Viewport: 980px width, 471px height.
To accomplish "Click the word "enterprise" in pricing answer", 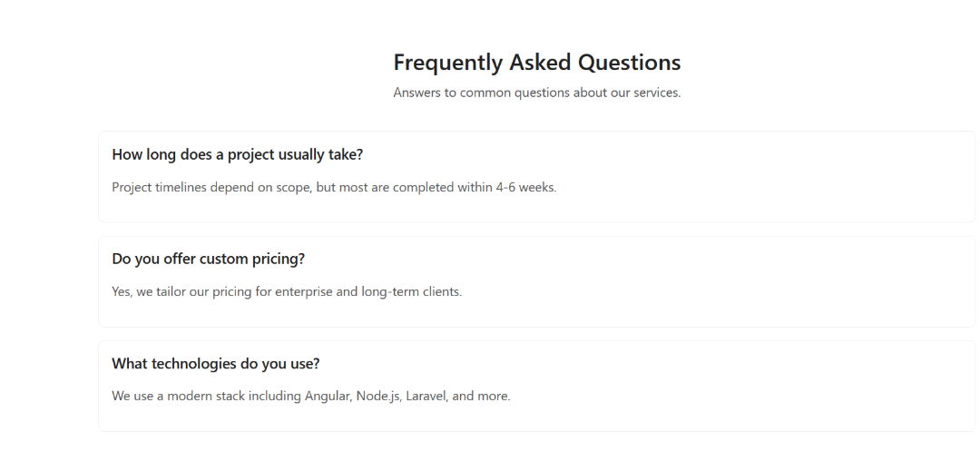I will click(304, 291).
